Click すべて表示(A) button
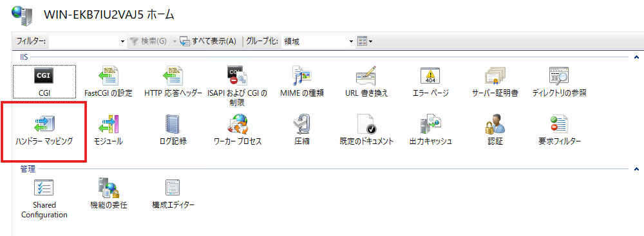Screen dimensions: 644x236 tap(209, 41)
